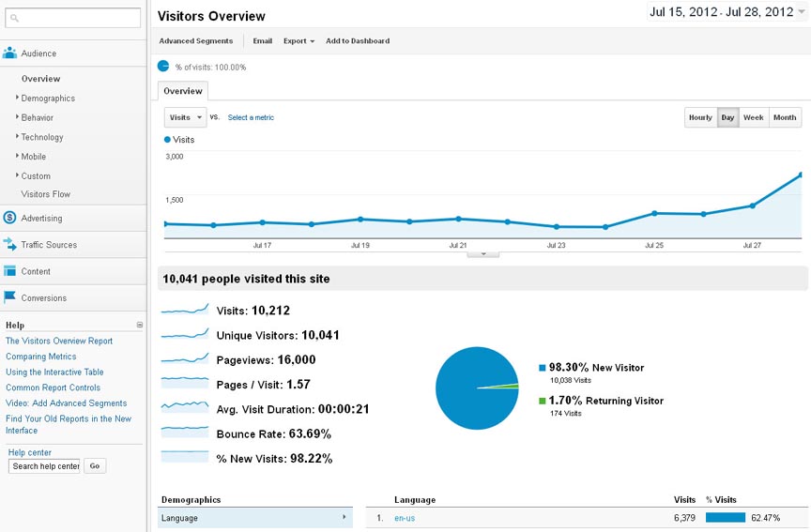Open the Visits metric dropdown
The width and height of the screenshot is (811, 532).
tap(185, 117)
